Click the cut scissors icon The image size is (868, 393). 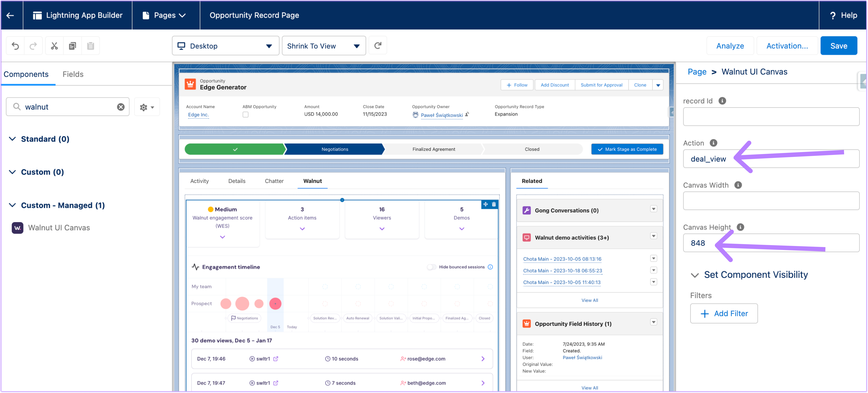pos(54,46)
